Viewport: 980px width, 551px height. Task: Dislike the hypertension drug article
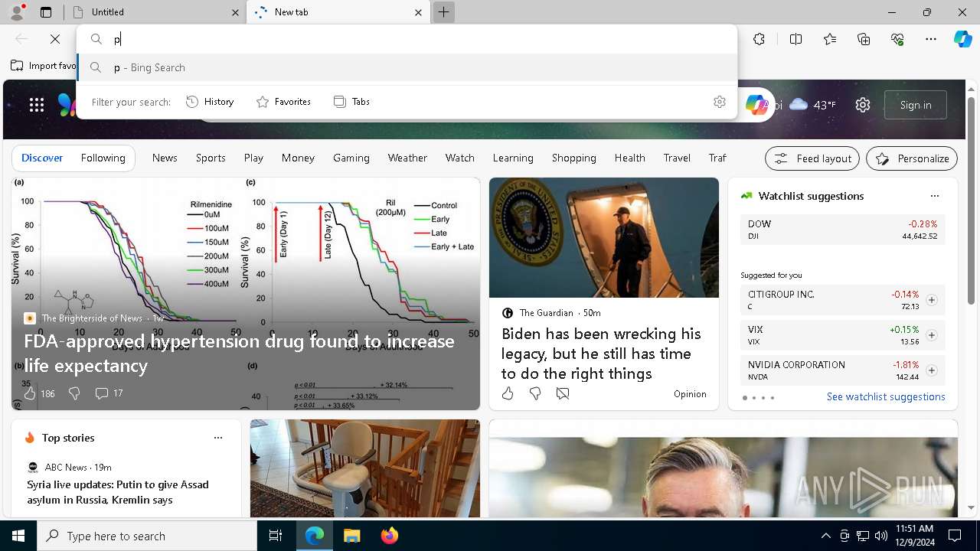(74, 393)
